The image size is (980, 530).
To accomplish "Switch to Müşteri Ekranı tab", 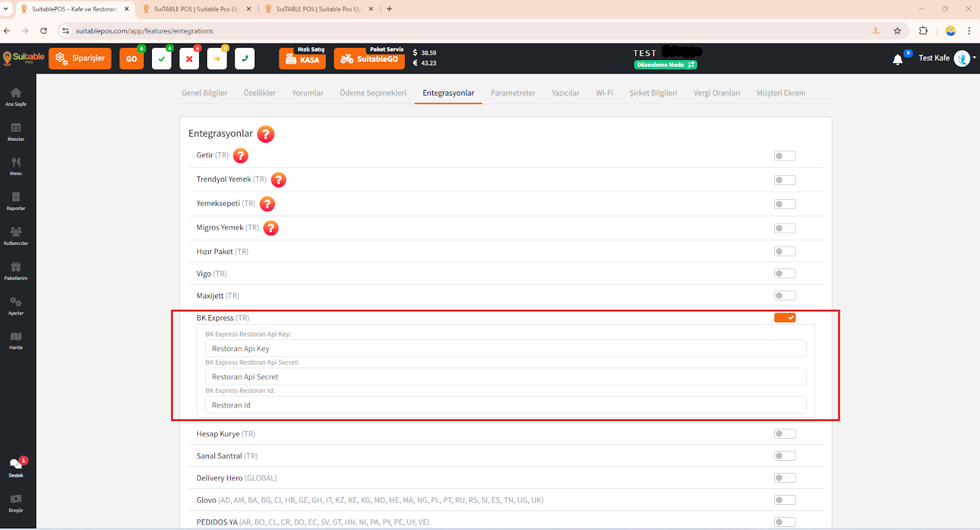I will click(x=781, y=93).
